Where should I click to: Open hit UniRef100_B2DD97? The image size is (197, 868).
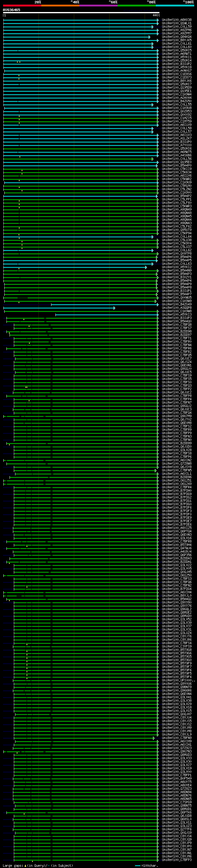tap(177, 335)
